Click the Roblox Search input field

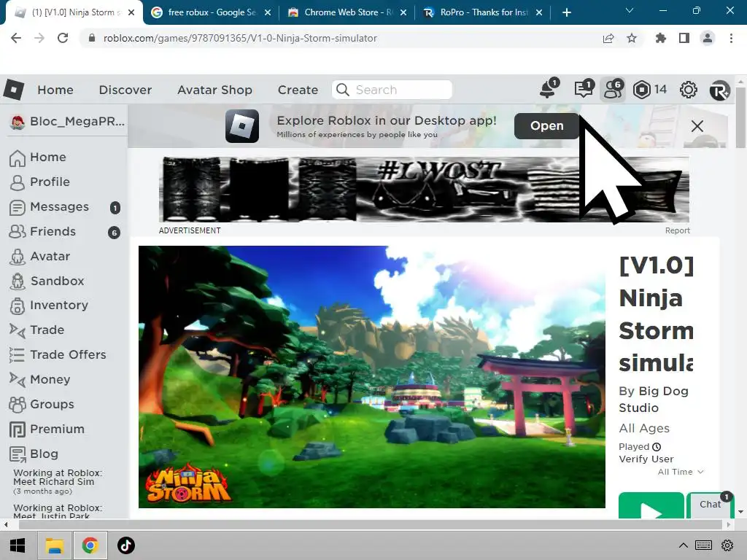click(x=392, y=90)
